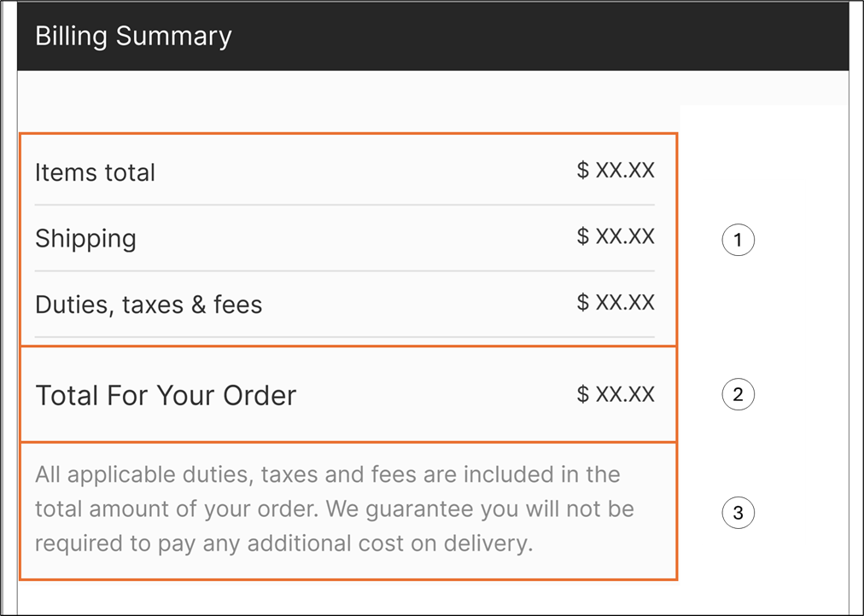Click the circled number 3 annotation
This screenshot has height=616, width=864.
[738, 513]
